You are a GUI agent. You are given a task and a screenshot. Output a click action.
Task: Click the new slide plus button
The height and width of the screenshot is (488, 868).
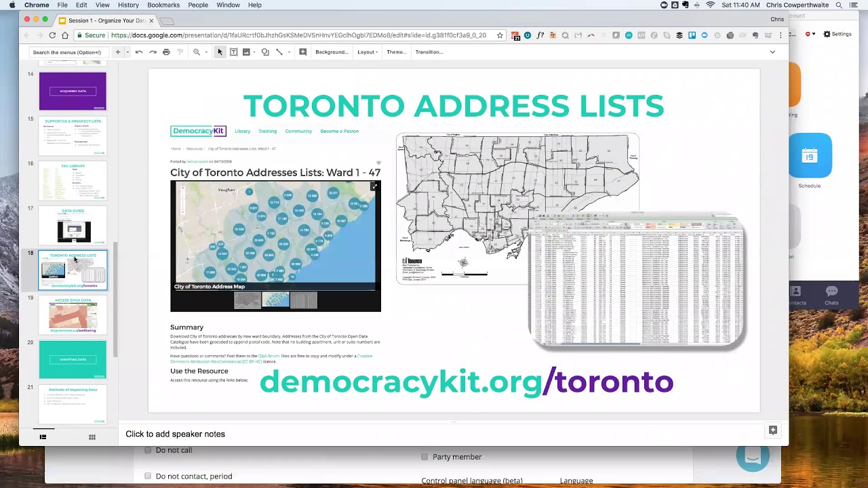pos(117,52)
